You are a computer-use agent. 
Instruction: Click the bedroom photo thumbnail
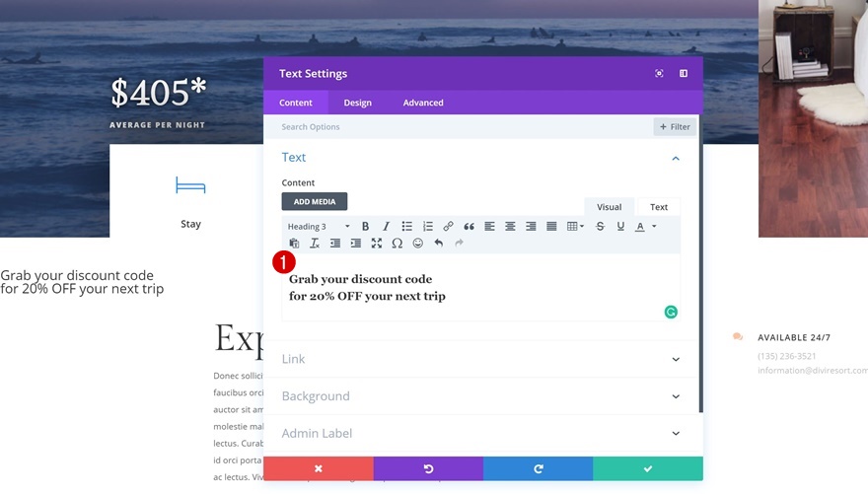[813, 118]
